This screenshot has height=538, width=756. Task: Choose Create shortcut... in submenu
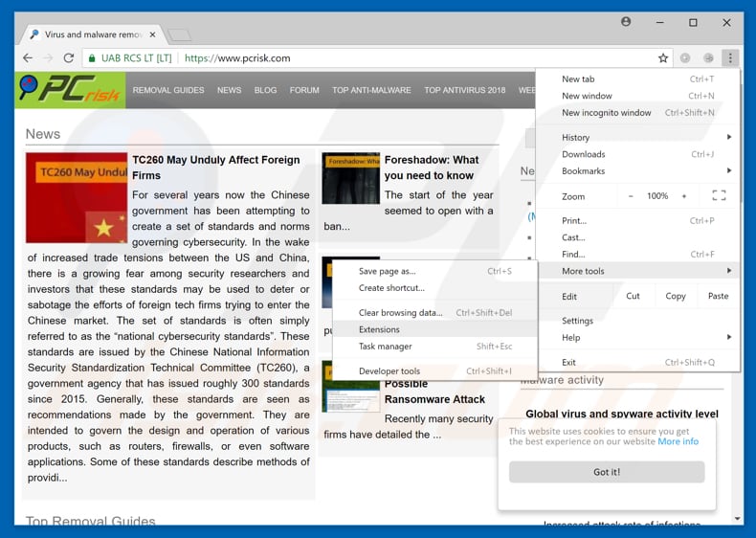(434, 288)
